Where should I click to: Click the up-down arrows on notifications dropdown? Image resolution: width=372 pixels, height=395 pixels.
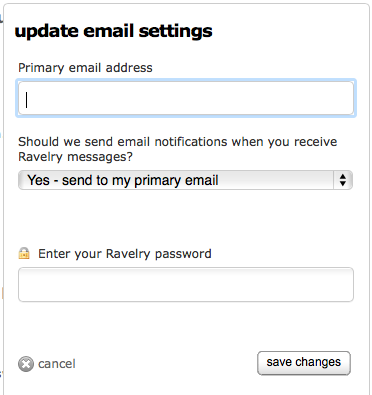tap(343, 180)
